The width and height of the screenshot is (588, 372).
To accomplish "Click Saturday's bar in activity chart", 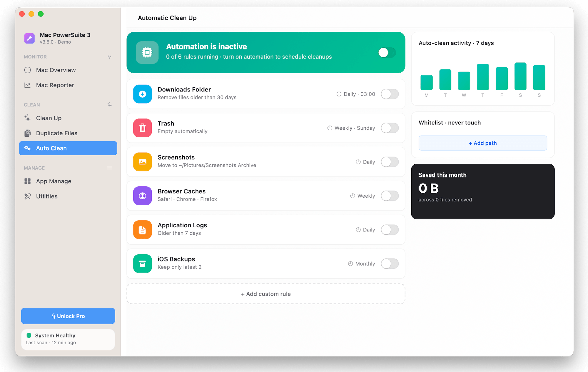I will 520,76.
